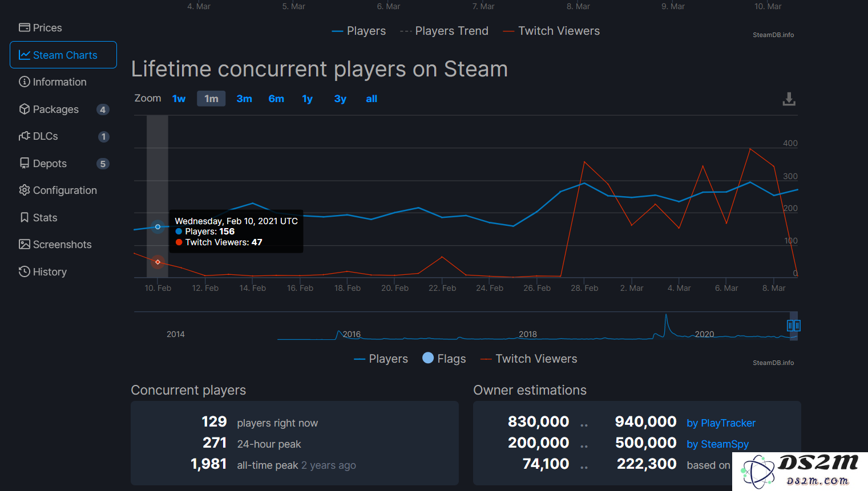This screenshot has width=868, height=491.
Task: Click the DLCs puzzle-piece icon
Action: (x=24, y=136)
